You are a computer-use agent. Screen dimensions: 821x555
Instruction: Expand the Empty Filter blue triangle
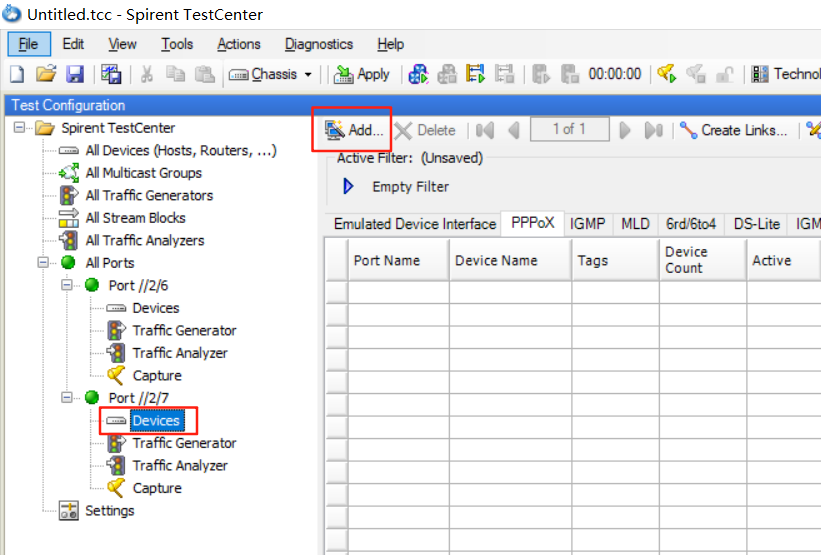(x=348, y=186)
